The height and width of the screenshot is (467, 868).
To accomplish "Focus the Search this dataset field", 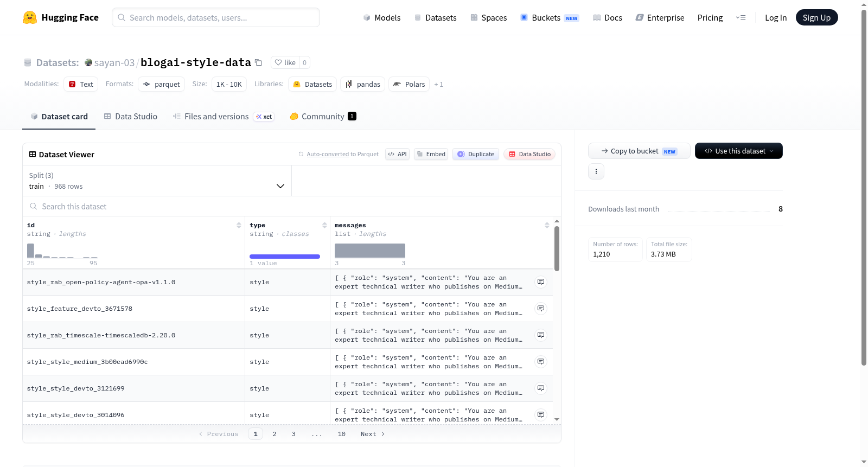I will pos(292,207).
